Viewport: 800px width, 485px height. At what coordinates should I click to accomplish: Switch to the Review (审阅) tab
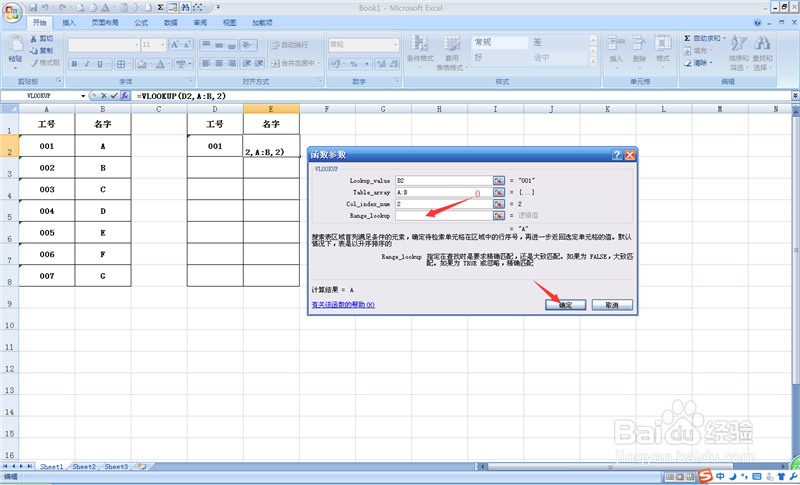pos(200,22)
